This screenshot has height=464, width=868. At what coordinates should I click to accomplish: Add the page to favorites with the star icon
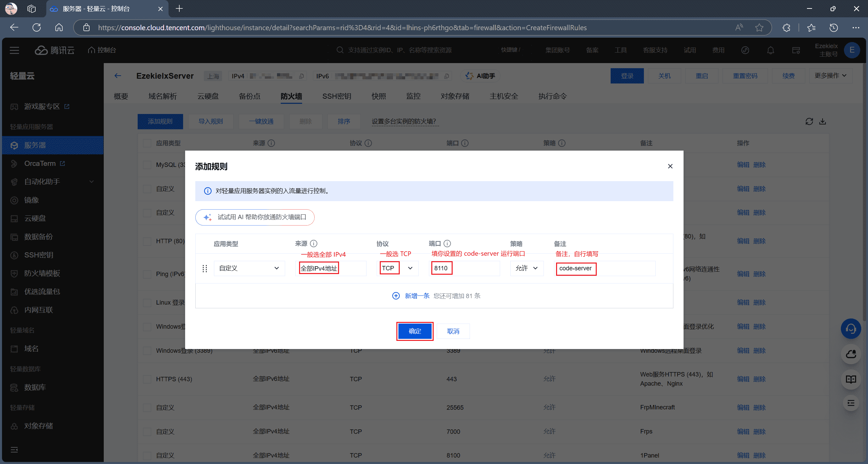(x=759, y=27)
